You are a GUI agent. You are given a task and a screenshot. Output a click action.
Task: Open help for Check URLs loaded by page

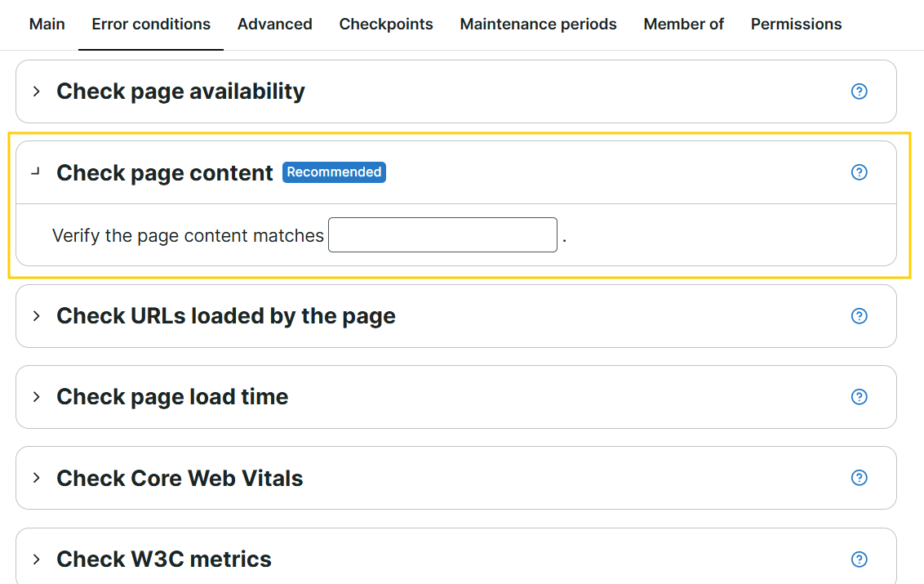[860, 316]
